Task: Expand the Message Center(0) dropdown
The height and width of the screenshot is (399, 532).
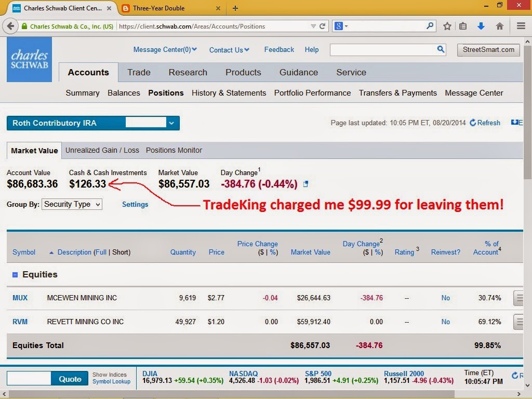Action: [165, 49]
